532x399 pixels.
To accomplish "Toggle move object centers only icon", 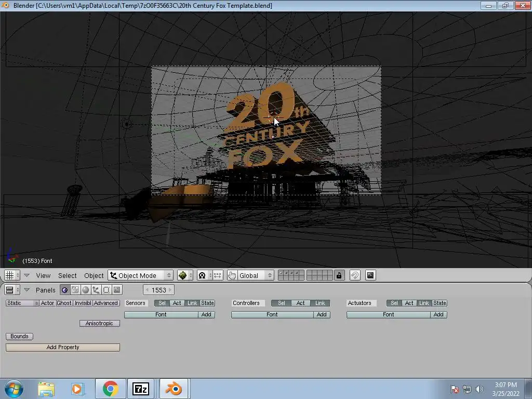I will tap(218, 275).
